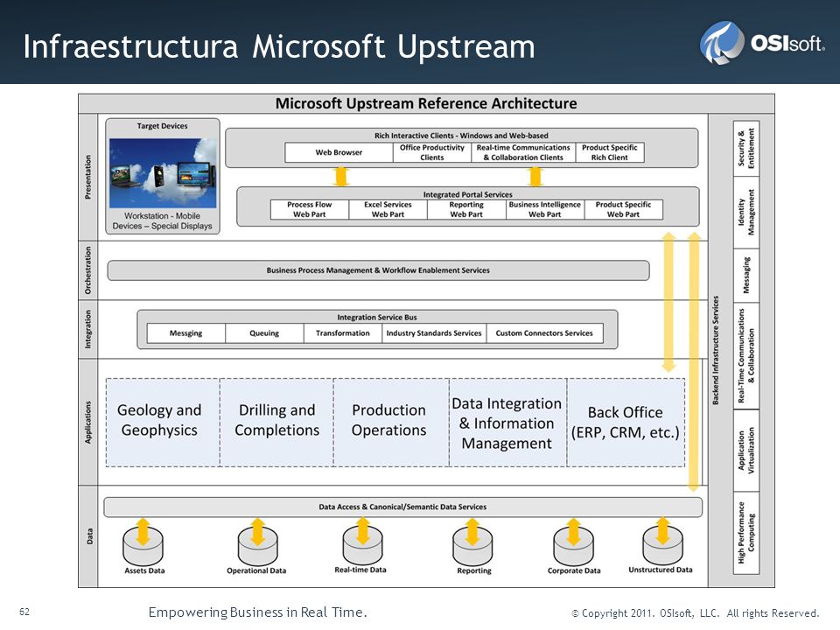Click the Microsoft Upstream Reference Architecture title
This screenshot has height=630, width=840.
[x=426, y=103]
